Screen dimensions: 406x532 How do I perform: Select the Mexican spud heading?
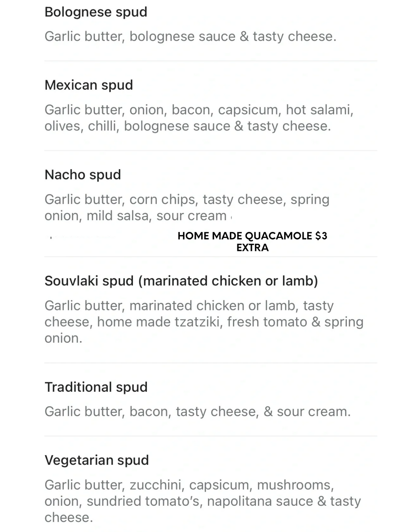[89, 85]
